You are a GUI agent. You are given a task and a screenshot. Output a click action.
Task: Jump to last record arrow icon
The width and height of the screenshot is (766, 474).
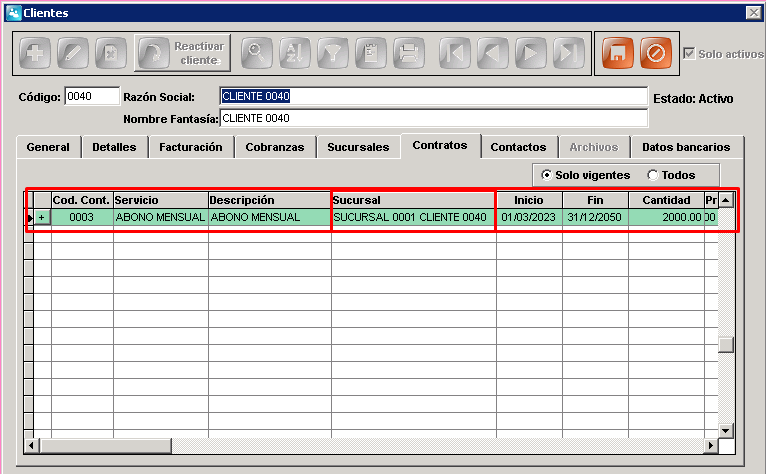(x=569, y=53)
